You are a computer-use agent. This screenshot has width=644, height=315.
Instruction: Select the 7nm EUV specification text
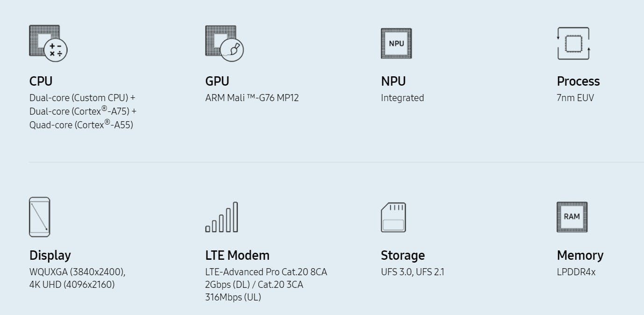tap(575, 98)
